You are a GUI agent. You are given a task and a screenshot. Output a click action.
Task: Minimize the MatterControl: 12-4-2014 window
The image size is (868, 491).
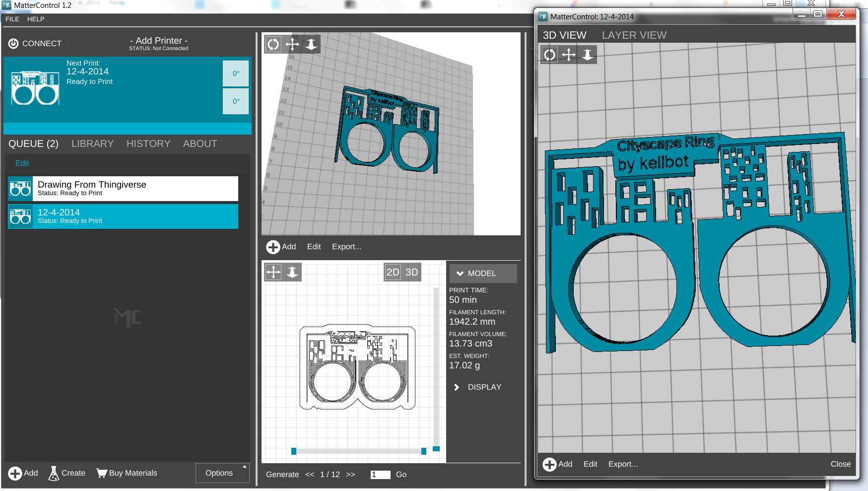click(801, 15)
